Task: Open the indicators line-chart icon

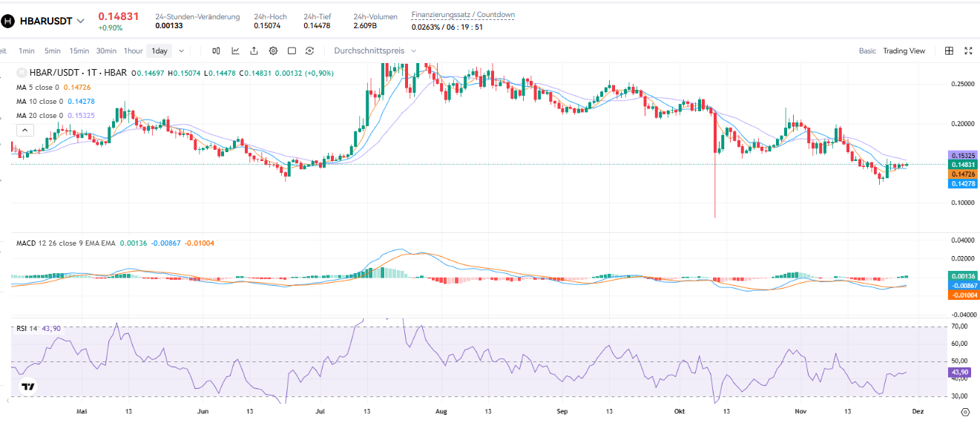Action: [x=235, y=51]
